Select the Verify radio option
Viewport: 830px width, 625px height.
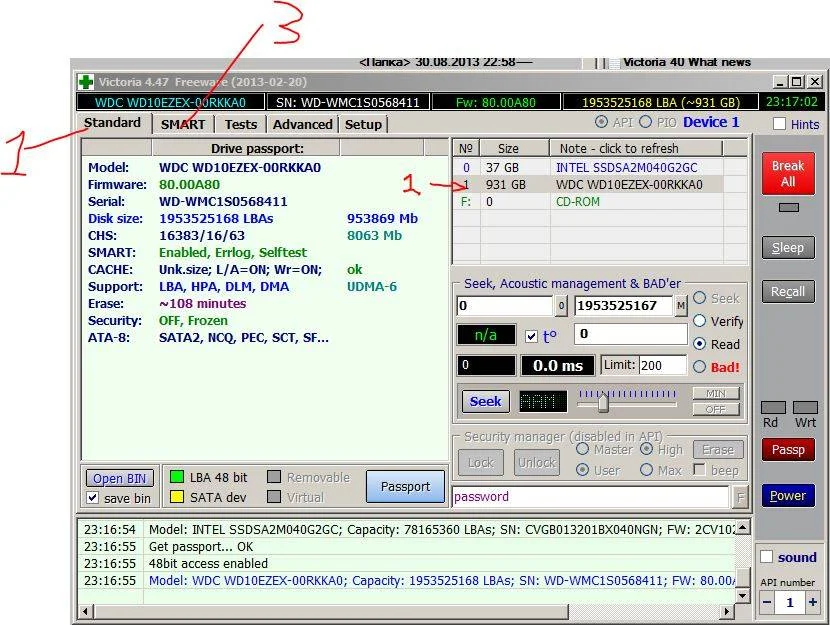(x=700, y=321)
